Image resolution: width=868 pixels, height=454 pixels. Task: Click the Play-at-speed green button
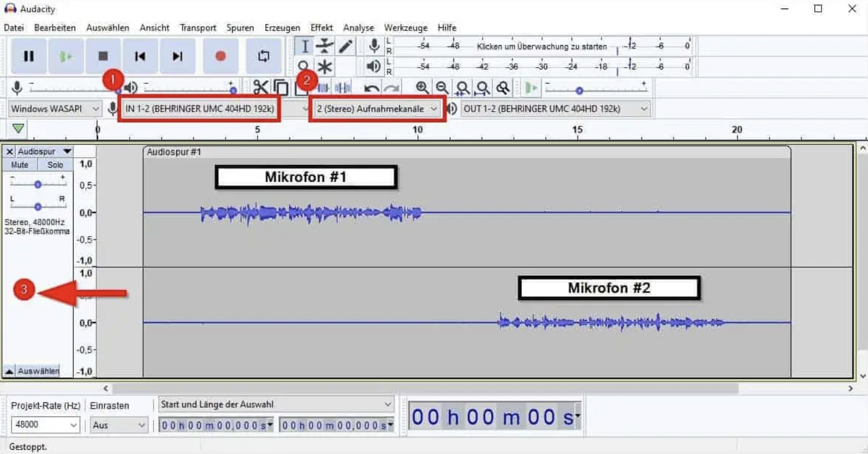click(x=531, y=87)
